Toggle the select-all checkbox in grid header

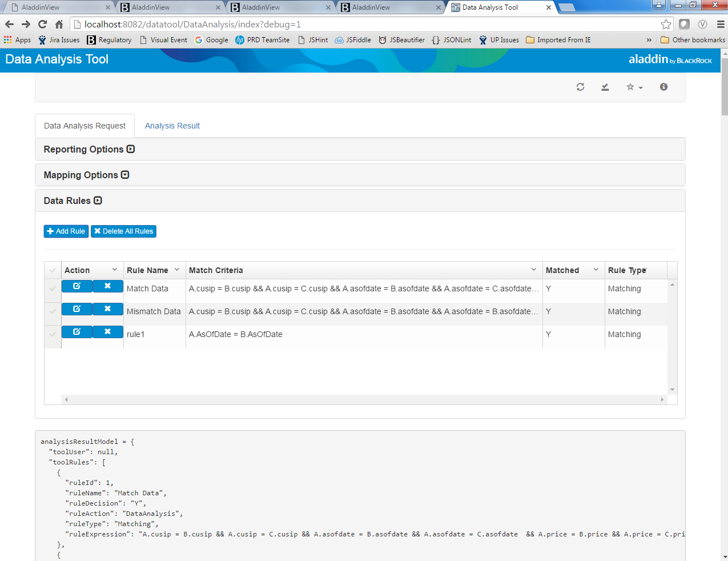[53, 270]
